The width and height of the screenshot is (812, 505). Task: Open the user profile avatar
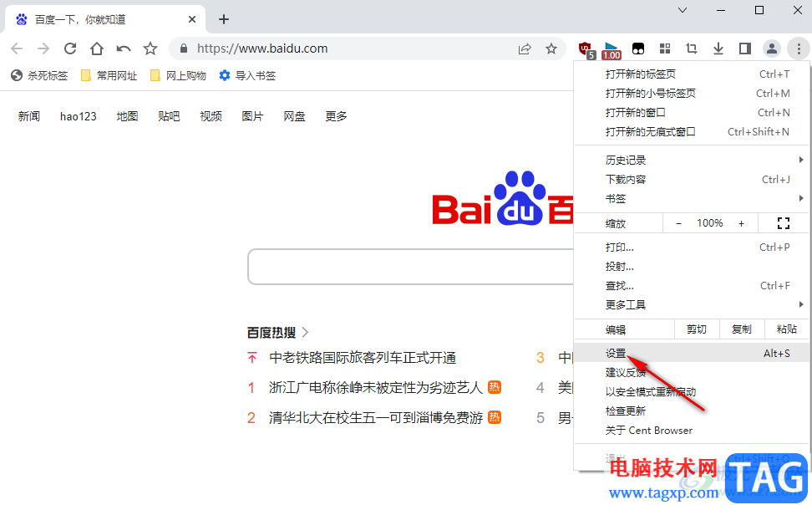[x=772, y=48]
